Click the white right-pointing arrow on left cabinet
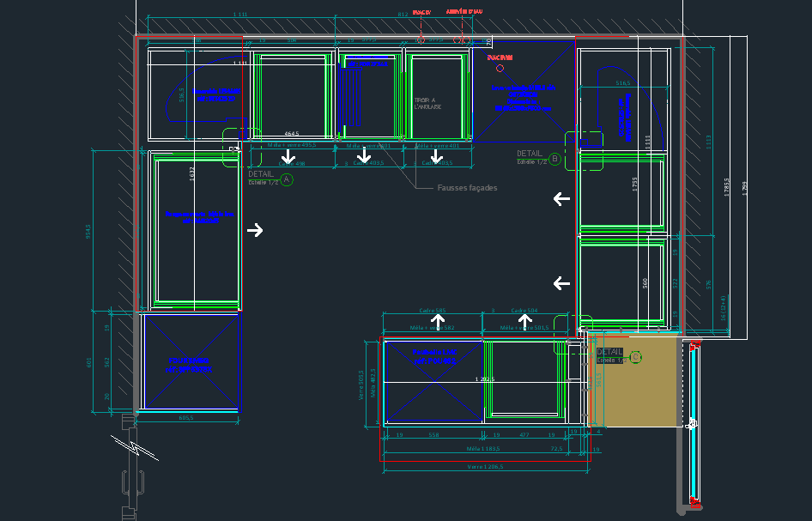This screenshot has width=812, height=521. [255, 230]
